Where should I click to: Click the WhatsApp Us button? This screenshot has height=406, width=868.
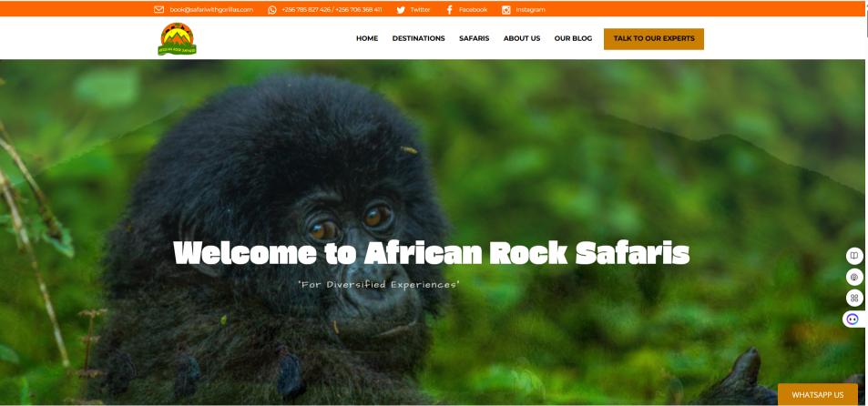(818, 395)
